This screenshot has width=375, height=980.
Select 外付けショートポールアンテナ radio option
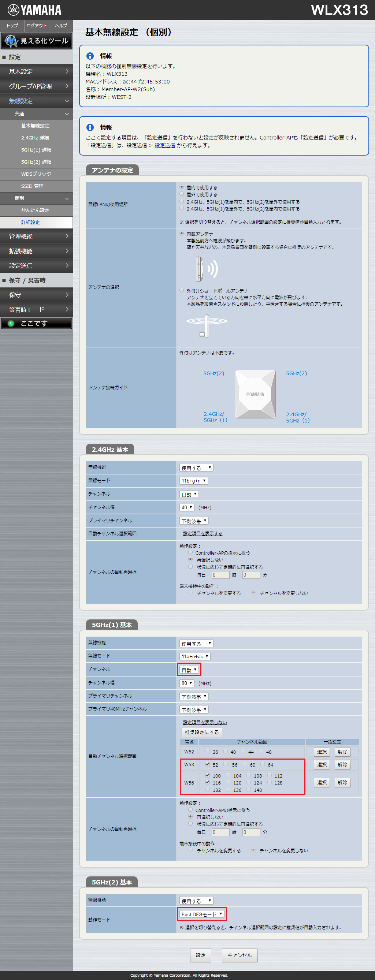point(182,290)
